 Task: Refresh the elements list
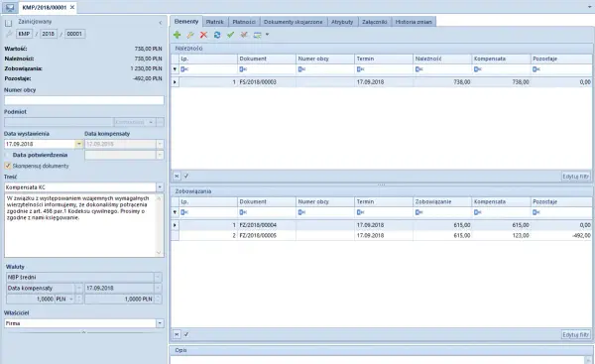coord(217,35)
